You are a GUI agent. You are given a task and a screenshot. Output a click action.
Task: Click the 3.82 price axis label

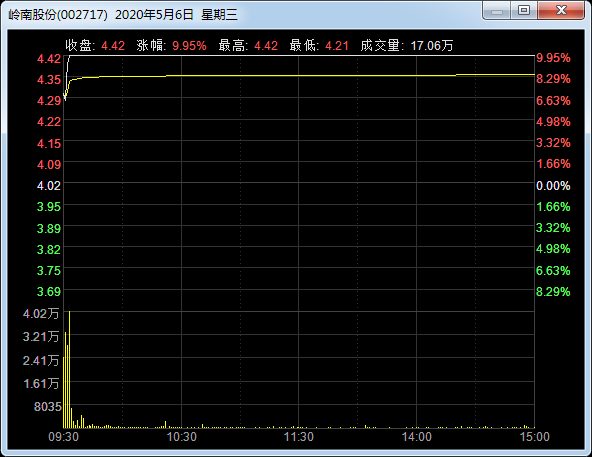(49, 249)
